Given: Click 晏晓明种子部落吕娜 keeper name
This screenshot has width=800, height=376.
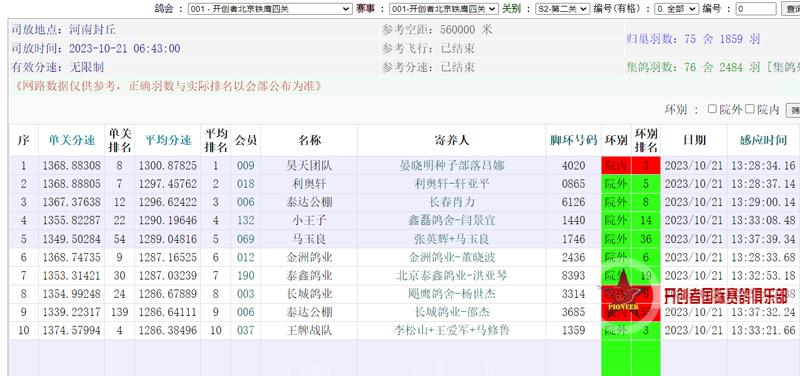Looking at the screenshot, I should point(452,166).
